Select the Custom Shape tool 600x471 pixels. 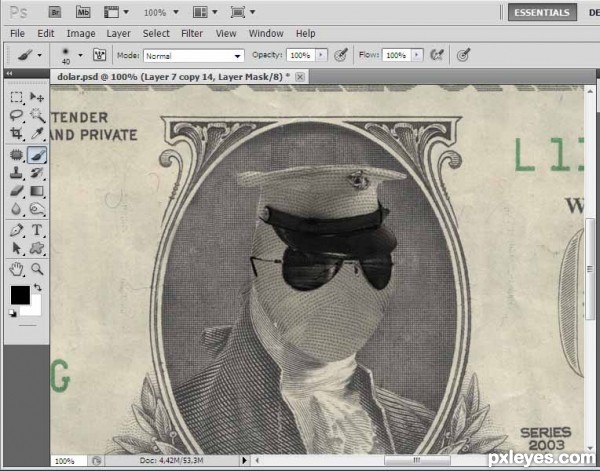37,248
